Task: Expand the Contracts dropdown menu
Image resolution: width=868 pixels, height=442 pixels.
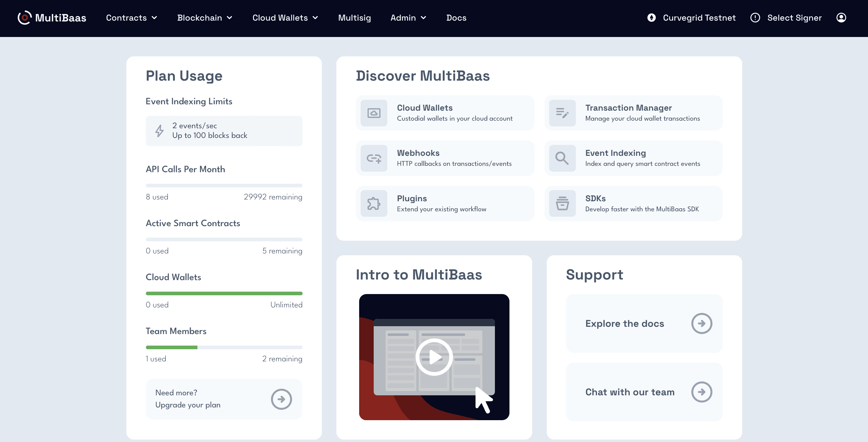Action: [132, 18]
